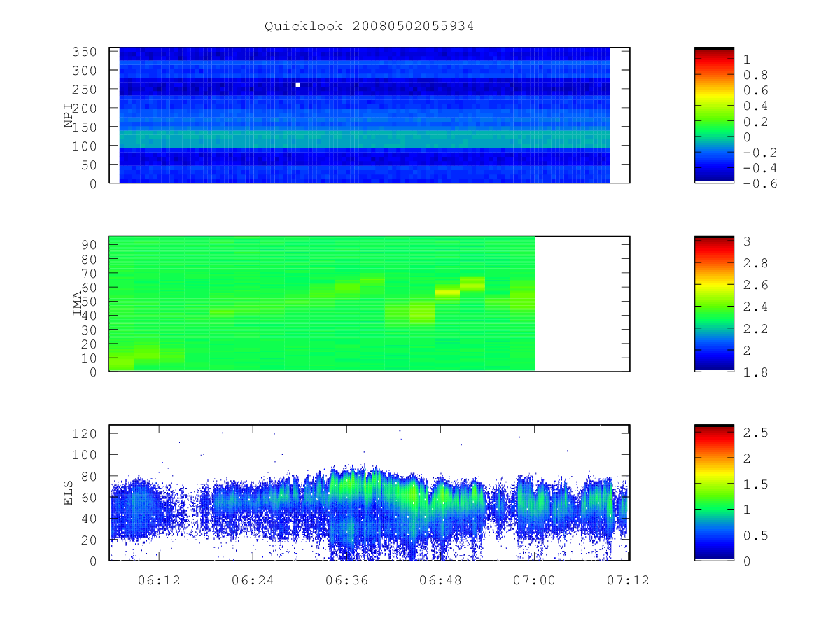Viewport: 840px width, 630px height.
Task: Click the white missing-data pixel in NPI plot
Action: (x=298, y=85)
